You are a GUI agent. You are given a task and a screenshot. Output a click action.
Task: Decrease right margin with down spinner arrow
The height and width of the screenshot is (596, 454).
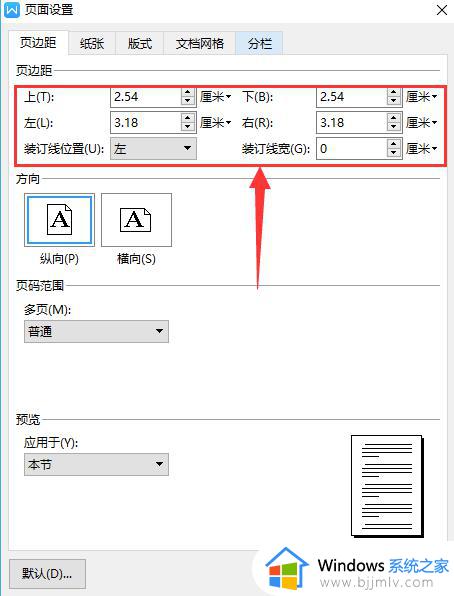pyautogui.click(x=394, y=127)
